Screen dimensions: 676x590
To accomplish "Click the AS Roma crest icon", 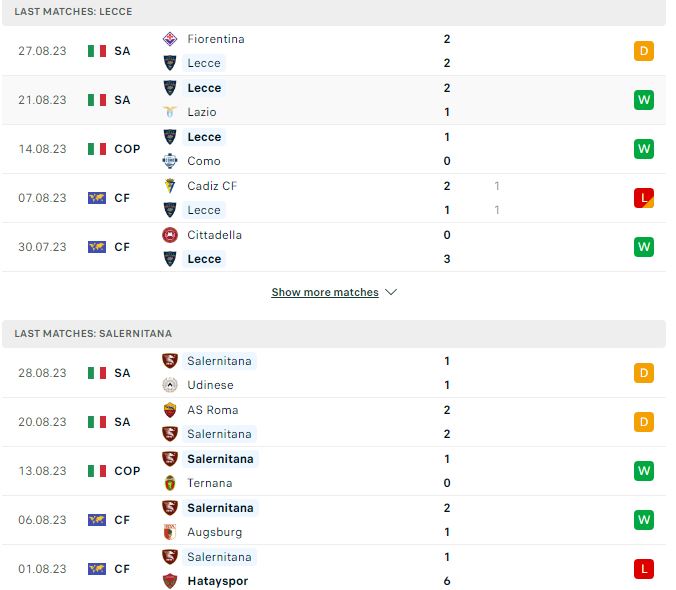I will pyautogui.click(x=170, y=410).
